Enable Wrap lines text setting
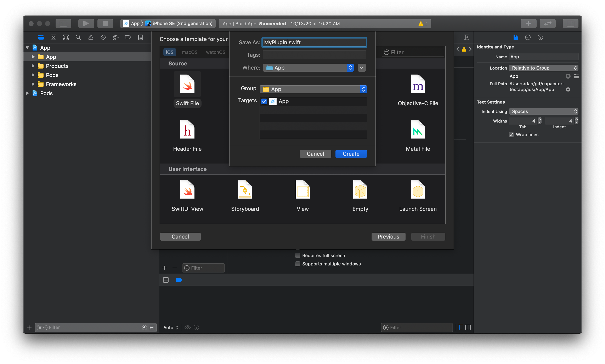Viewport: 605px width, 364px height. (511, 134)
